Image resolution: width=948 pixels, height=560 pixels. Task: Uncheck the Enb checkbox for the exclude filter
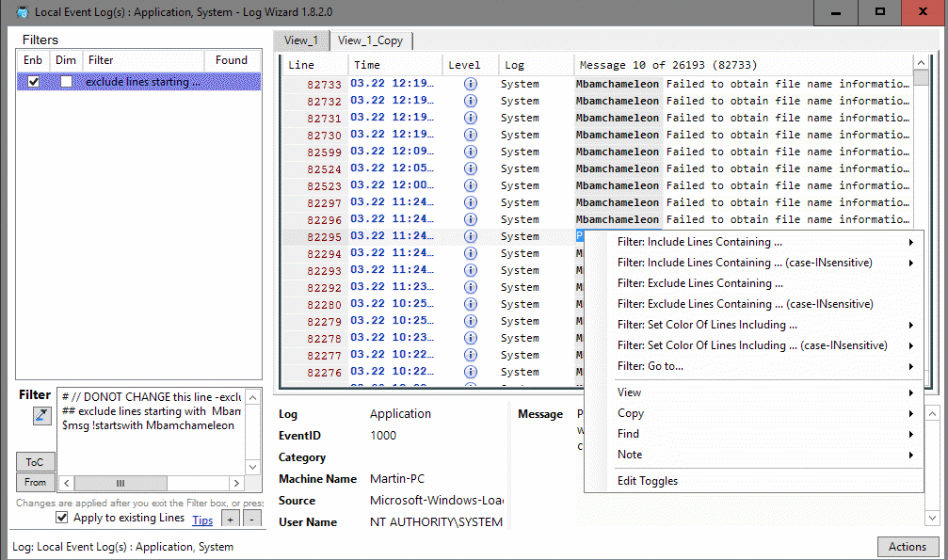[x=34, y=82]
